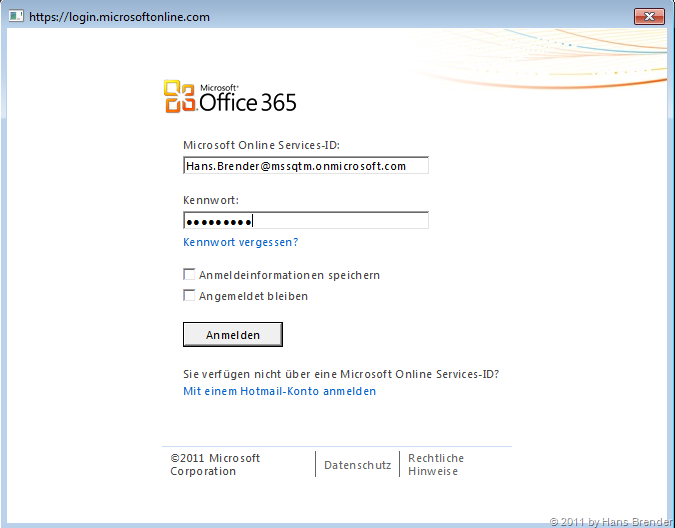Viewport: 675px width, 528px height.
Task: Click the 'Microsoft Online Services-ID:' label
Action: [262, 146]
